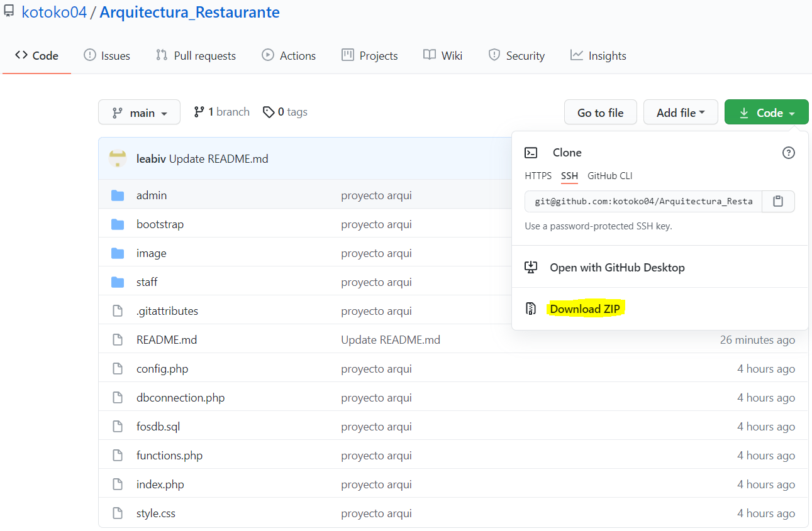Image resolution: width=812 pixels, height=531 pixels.
Task: Click the Open with GitHub Desktop option
Action: (617, 267)
